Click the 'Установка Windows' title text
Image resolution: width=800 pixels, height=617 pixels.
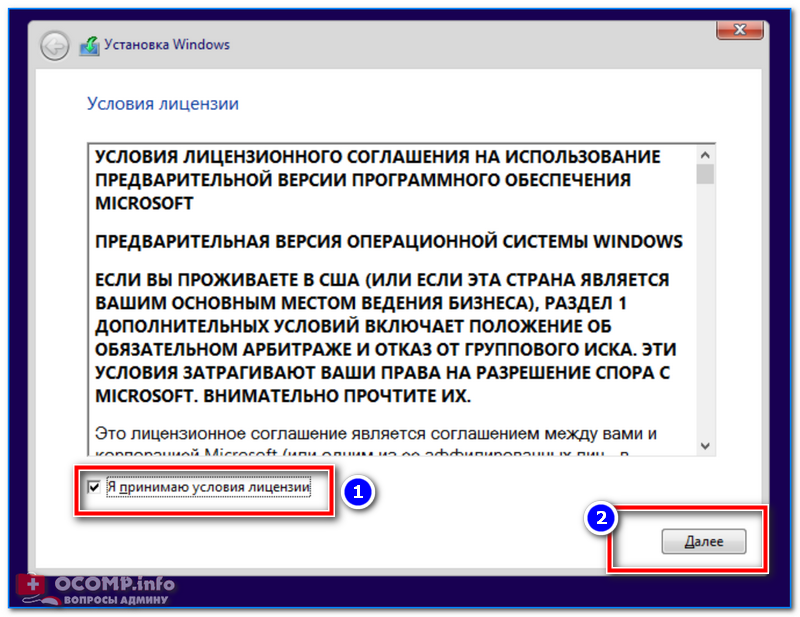[167, 45]
